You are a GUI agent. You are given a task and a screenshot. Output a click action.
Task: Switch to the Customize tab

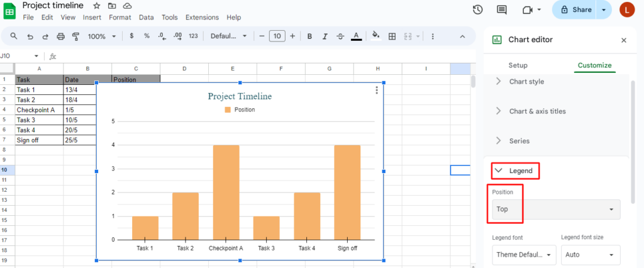[x=595, y=65]
